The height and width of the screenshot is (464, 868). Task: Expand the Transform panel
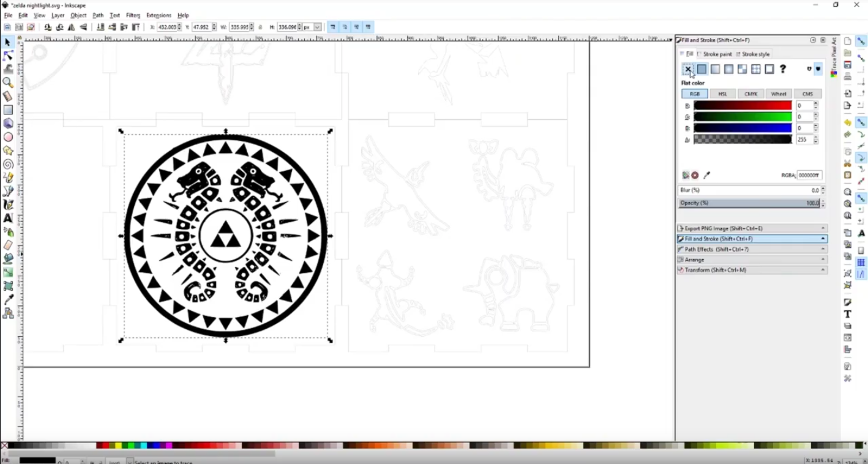click(752, 270)
